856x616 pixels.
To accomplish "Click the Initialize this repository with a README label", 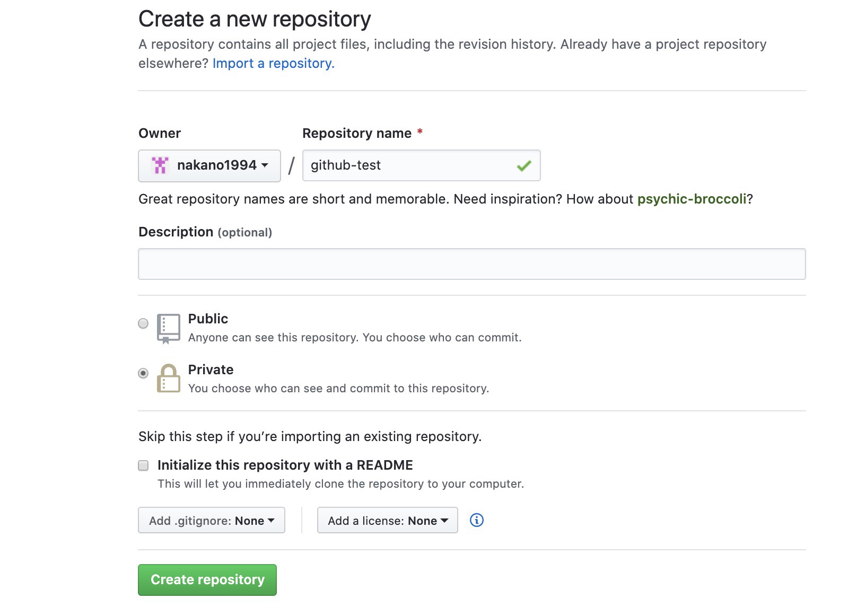I will click(285, 465).
